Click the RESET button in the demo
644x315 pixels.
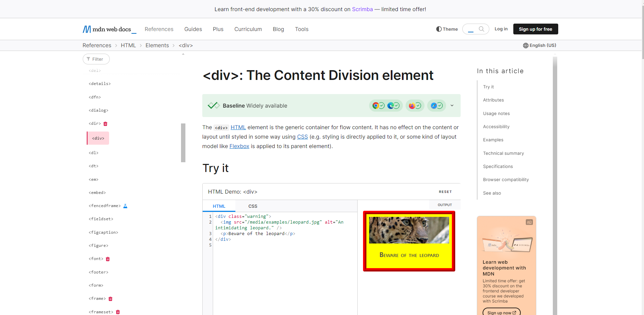click(x=445, y=192)
